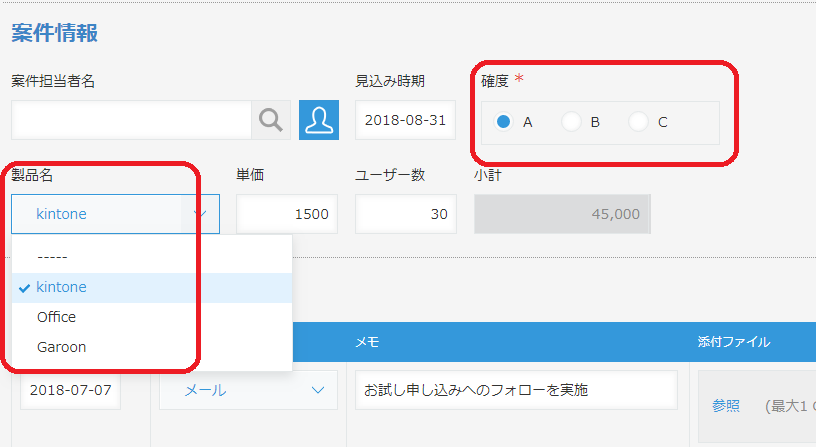
Task: Click the メモ column header
Action: pos(367,342)
